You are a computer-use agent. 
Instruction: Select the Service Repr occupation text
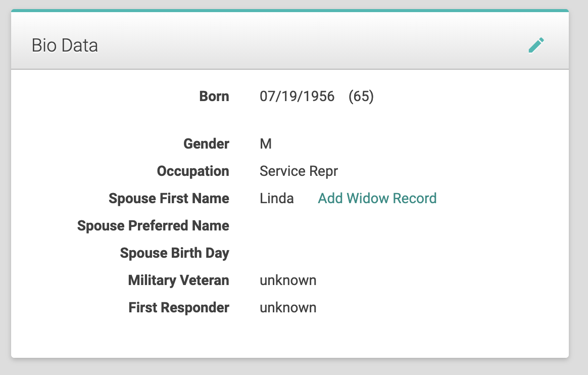pyautogui.click(x=299, y=171)
